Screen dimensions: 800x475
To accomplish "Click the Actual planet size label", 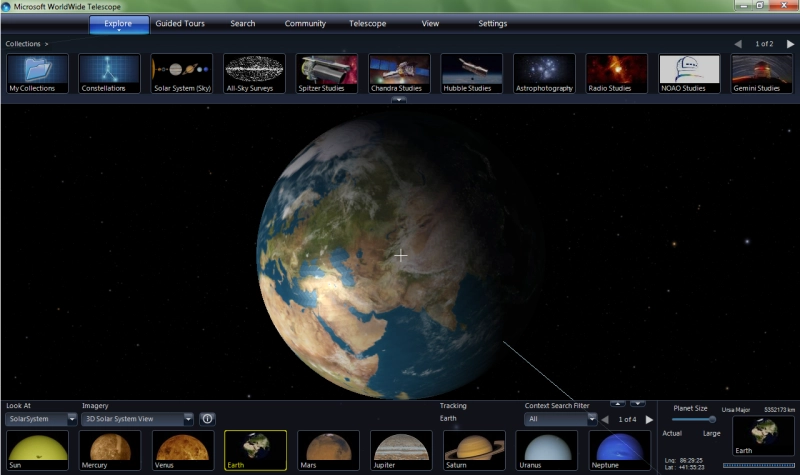I will click(x=672, y=433).
